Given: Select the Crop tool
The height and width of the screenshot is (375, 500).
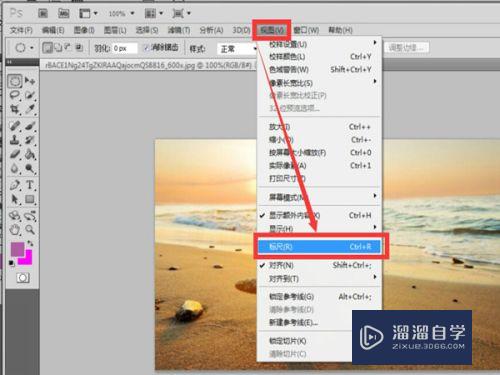Looking at the screenshot, I should (15, 109).
